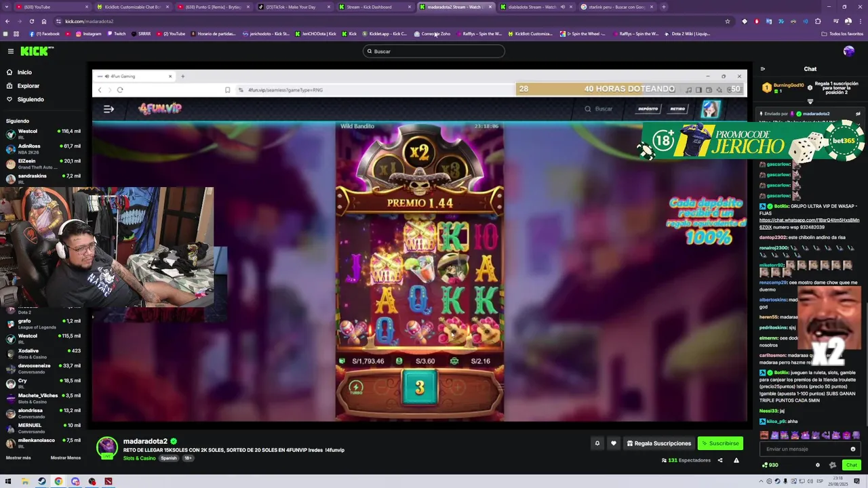The image size is (868, 488).
Task: Click the green Suscribirse button
Action: coord(720,443)
